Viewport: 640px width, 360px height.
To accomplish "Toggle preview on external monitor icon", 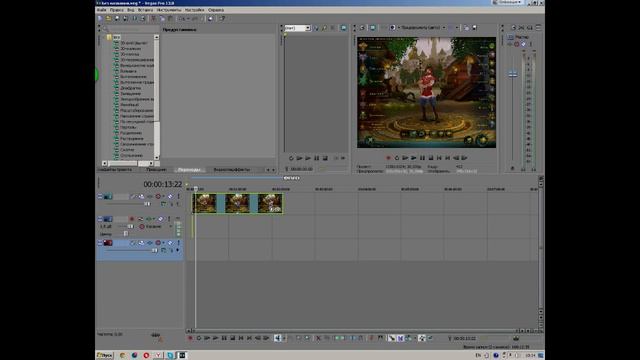I will click(x=373, y=28).
